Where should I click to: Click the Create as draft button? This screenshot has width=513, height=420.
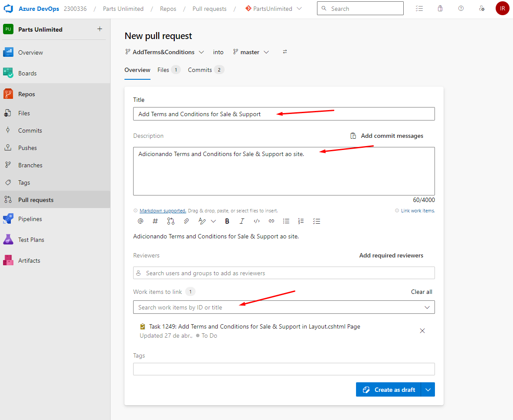[389, 390]
